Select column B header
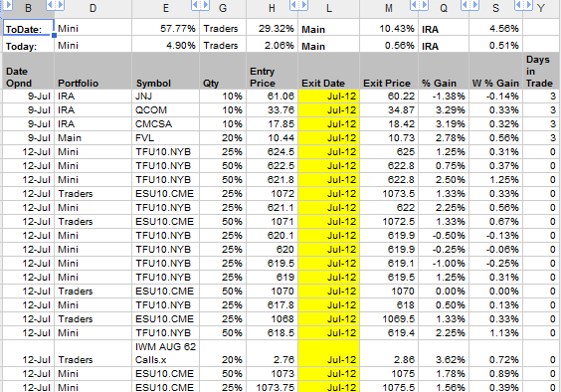The height and width of the screenshot is (392, 561). (28, 9)
